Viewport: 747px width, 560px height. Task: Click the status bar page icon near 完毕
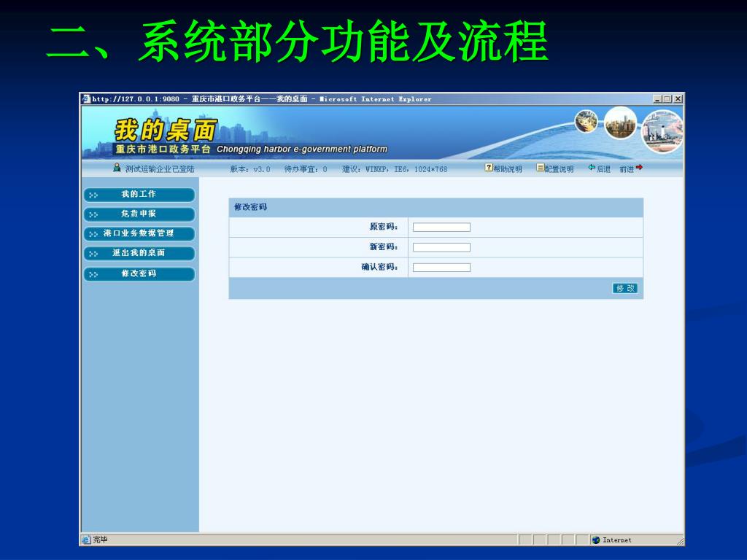pos(86,540)
